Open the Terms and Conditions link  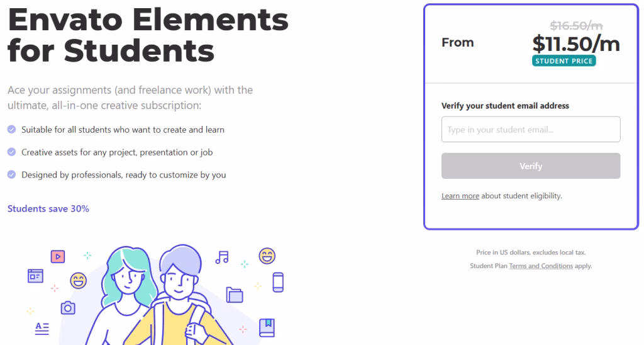pos(541,266)
